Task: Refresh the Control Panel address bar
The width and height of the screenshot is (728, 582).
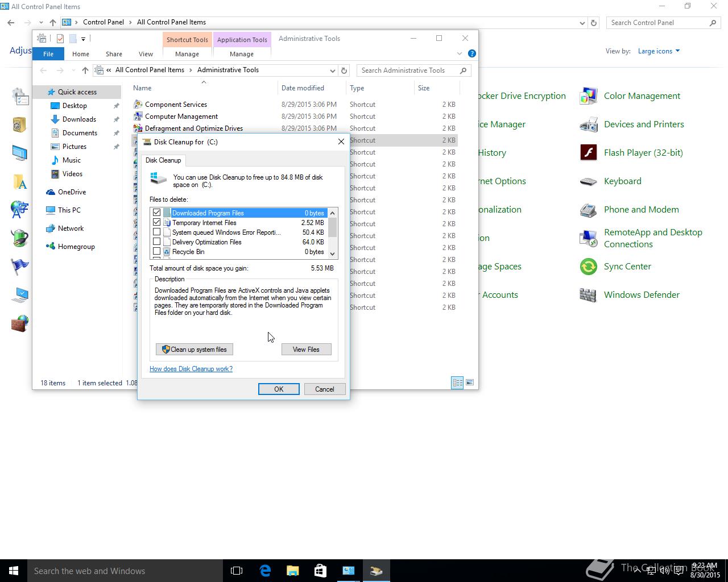Action: point(594,23)
